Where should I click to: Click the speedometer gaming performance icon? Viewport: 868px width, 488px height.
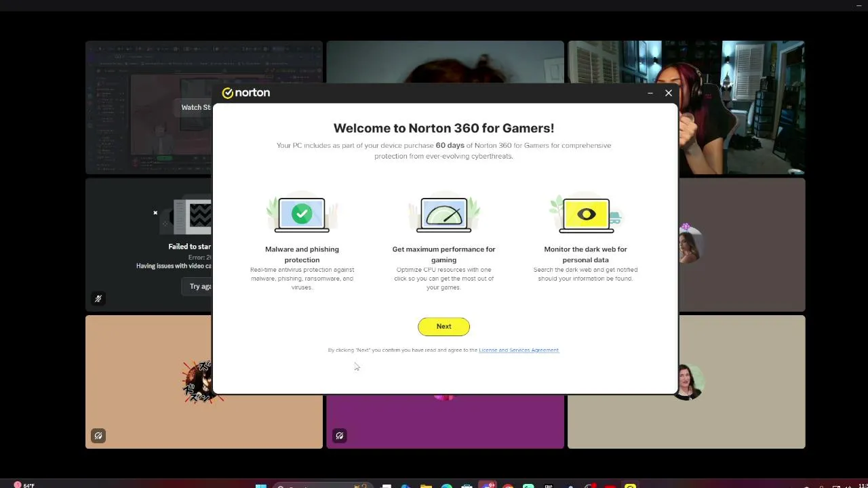pyautogui.click(x=443, y=215)
